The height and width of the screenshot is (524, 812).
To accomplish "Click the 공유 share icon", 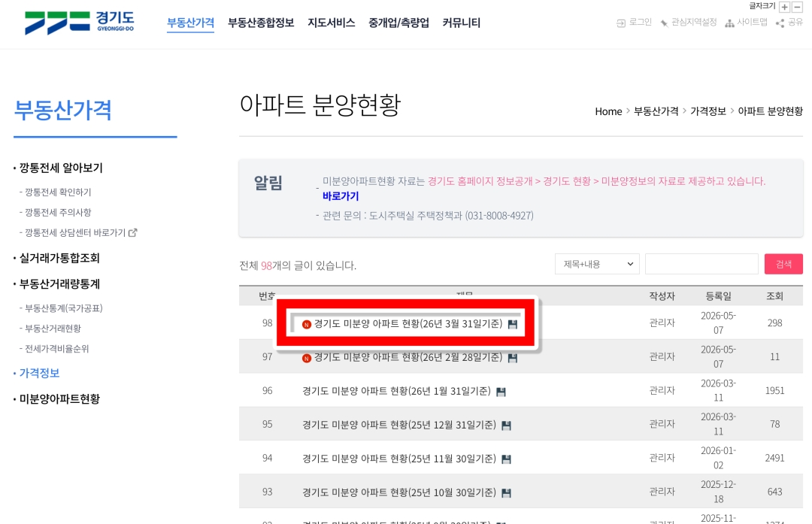I will point(780,23).
